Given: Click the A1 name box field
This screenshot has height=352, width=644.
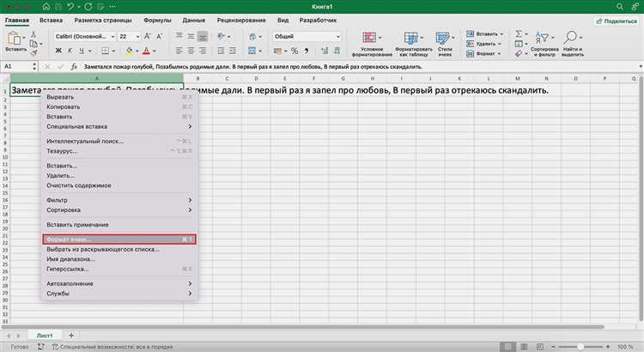Looking at the screenshot, I should (16, 66).
